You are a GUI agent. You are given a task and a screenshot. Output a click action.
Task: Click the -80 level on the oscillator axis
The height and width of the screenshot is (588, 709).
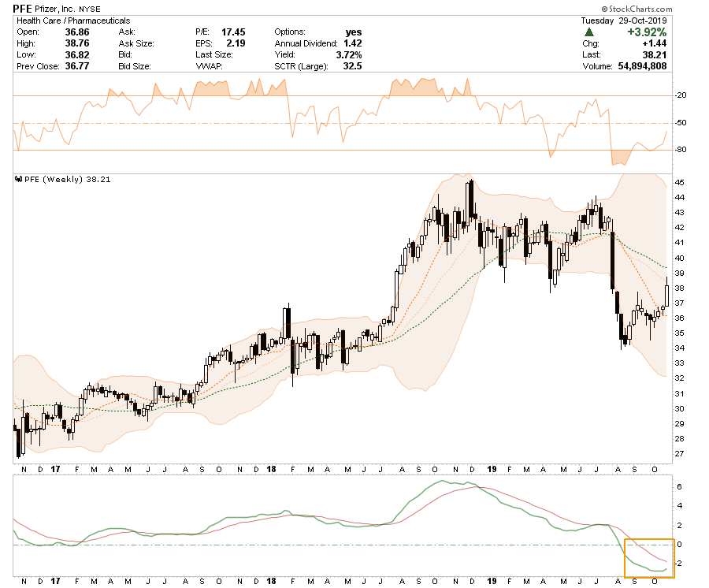click(x=681, y=149)
